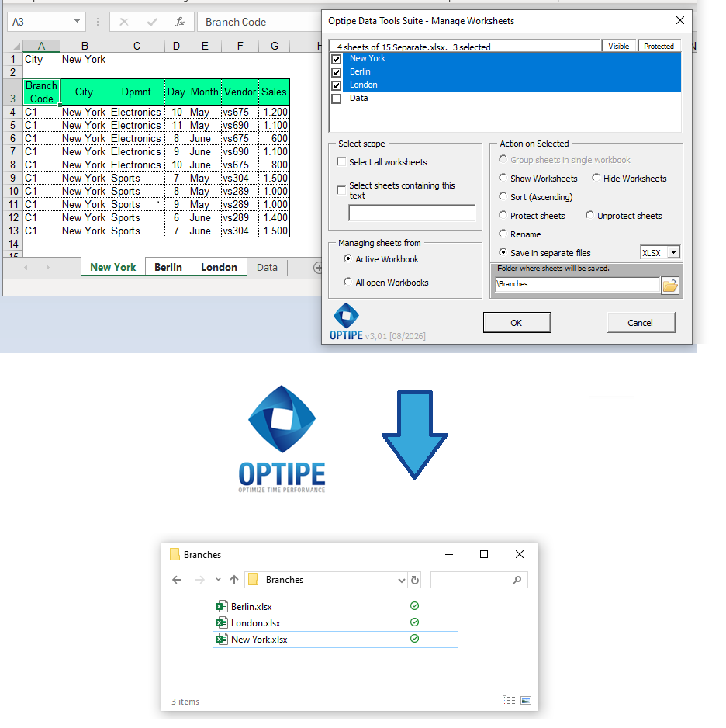
Task: Switch Explorer to large icons view
Action: [x=526, y=700]
